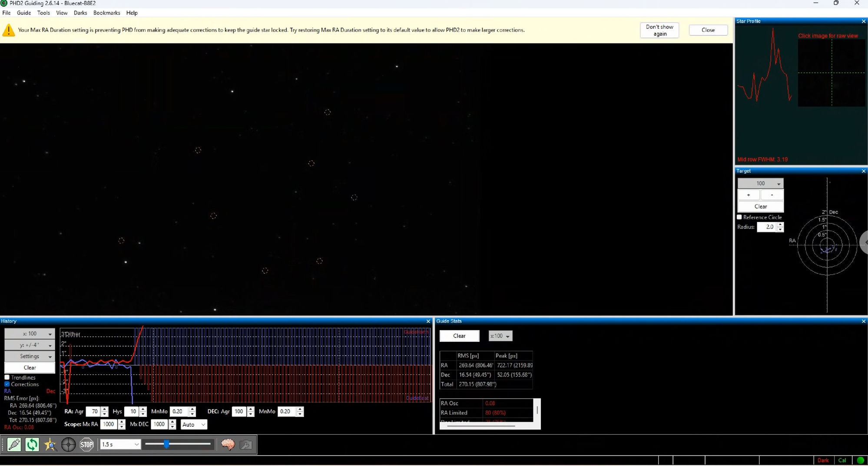The width and height of the screenshot is (868, 466).
Task: Toggle the Reference Circle checkbox
Action: pos(739,217)
